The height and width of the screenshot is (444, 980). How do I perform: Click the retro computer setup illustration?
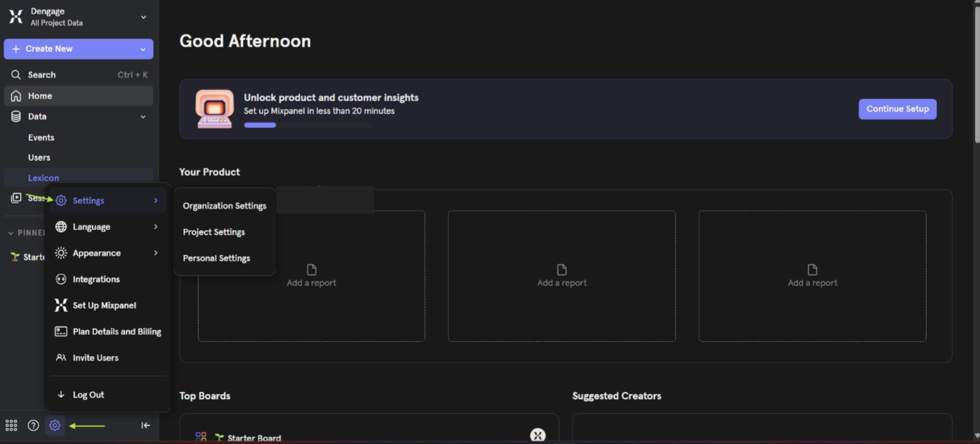point(214,109)
